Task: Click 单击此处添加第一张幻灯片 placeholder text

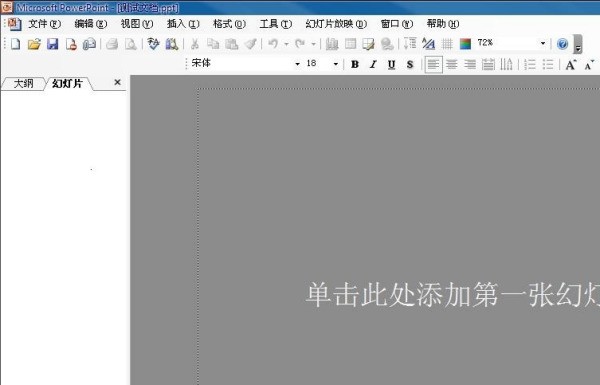Action: pyautogui.click(x=452, y=295)
